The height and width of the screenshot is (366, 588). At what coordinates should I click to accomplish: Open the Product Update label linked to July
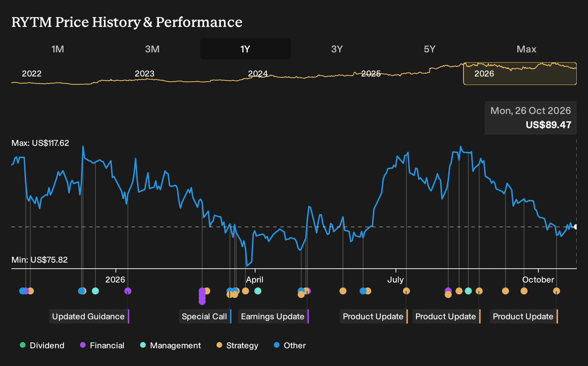tap(374, 316)
